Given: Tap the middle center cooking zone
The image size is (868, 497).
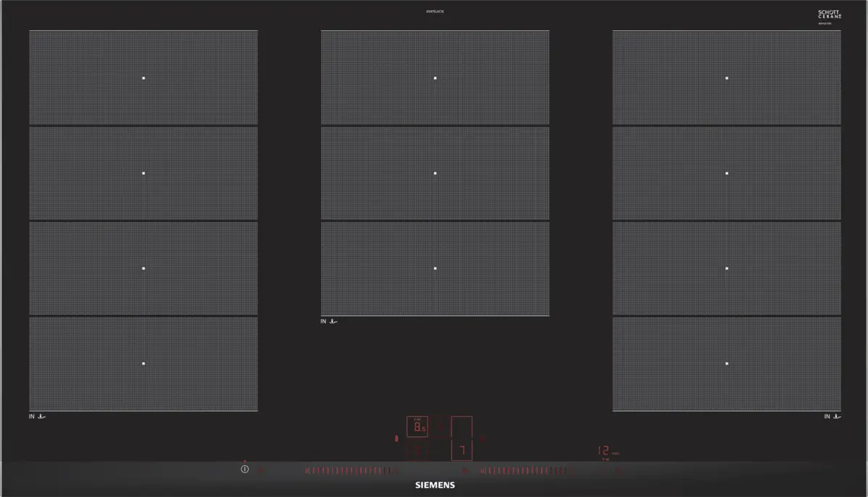Looking at the screenshot, I should [x=435, y=173].
